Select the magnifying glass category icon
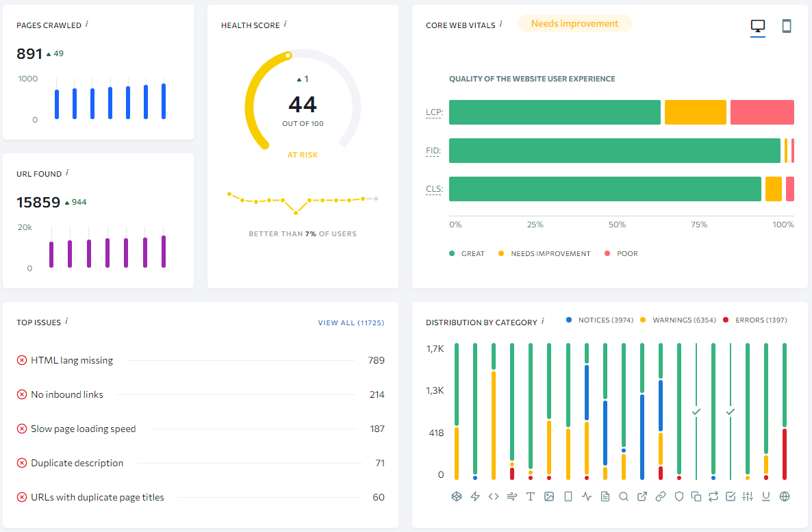 tap(624, 496)
